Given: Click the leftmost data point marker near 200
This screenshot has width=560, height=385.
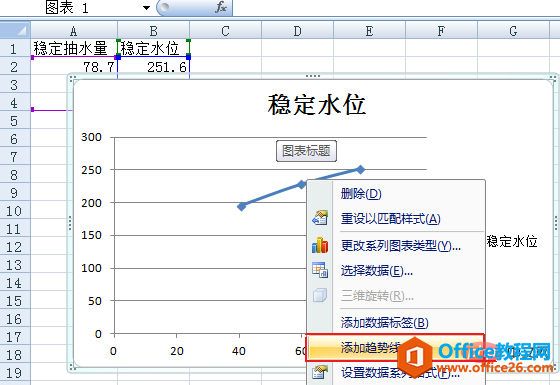Looking at the screenshot, I should tap(242, 206).
